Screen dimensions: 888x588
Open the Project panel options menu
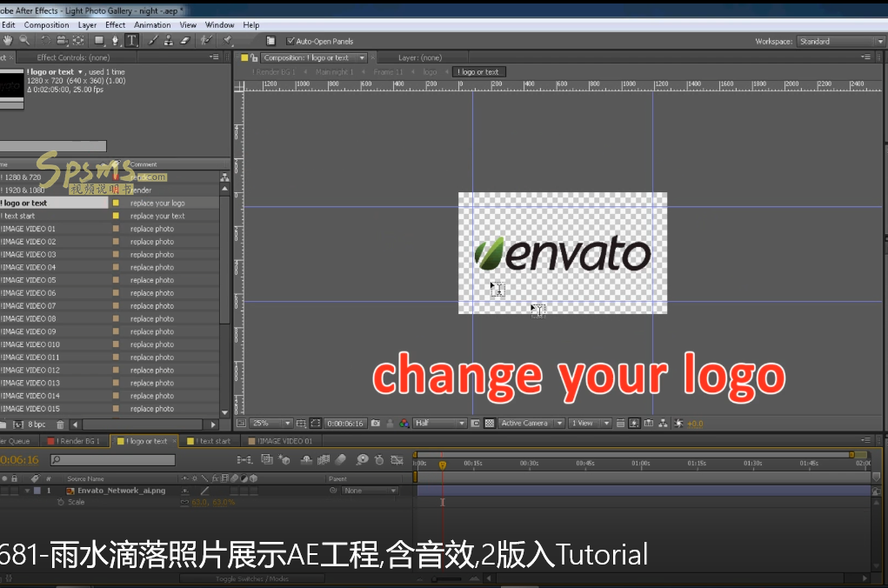tap(214, 57)
